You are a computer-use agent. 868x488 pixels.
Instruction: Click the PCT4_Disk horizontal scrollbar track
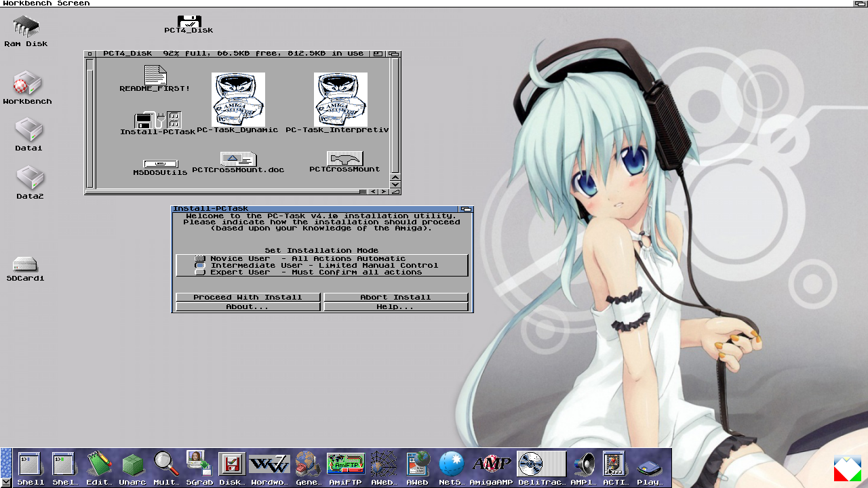click(x=227, y=192)
